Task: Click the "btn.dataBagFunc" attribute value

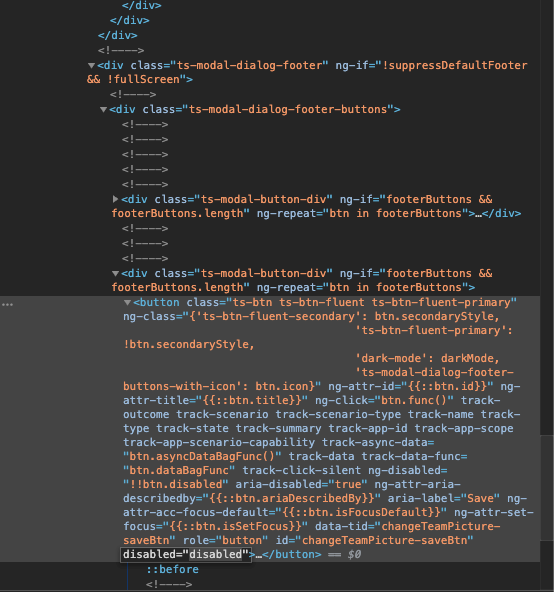Action: point(179,470)
